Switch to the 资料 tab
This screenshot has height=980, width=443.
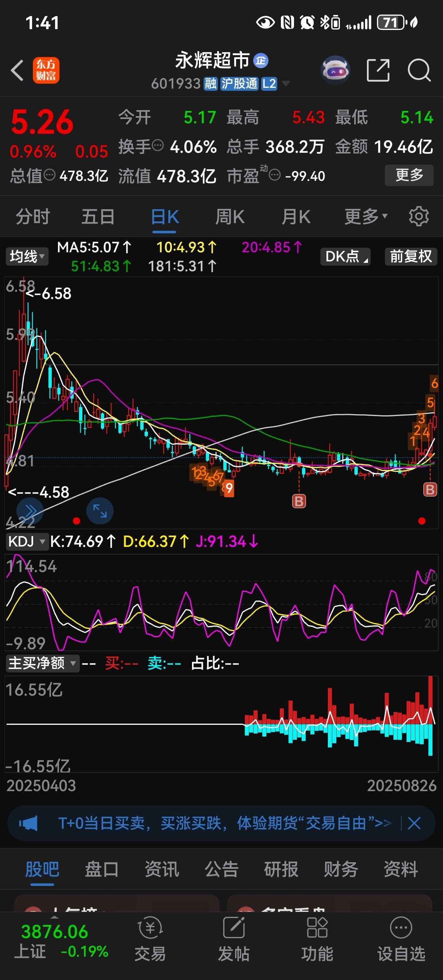point(400,869)
